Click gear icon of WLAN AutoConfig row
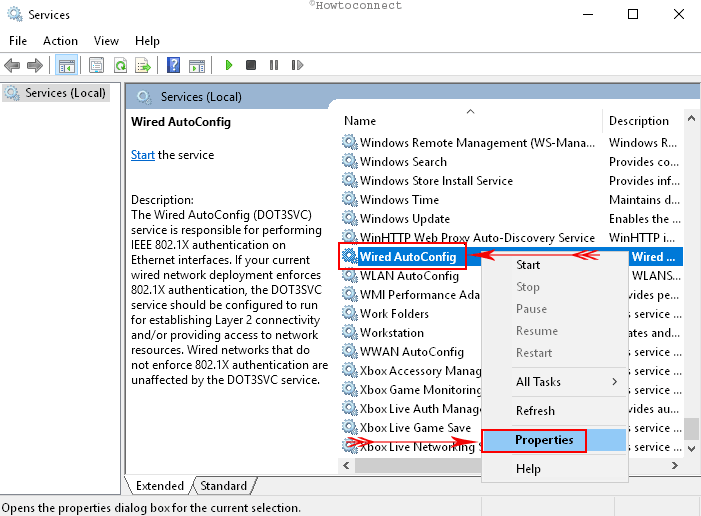The width and height of the screenshot is (701, 516). point(350,275)
